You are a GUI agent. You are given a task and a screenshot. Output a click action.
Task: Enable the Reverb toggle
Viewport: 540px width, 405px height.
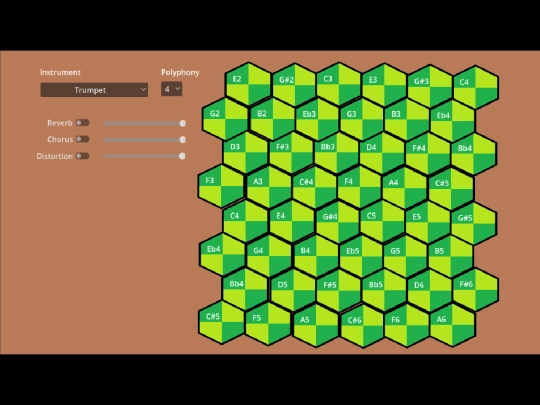coord(82,123)
